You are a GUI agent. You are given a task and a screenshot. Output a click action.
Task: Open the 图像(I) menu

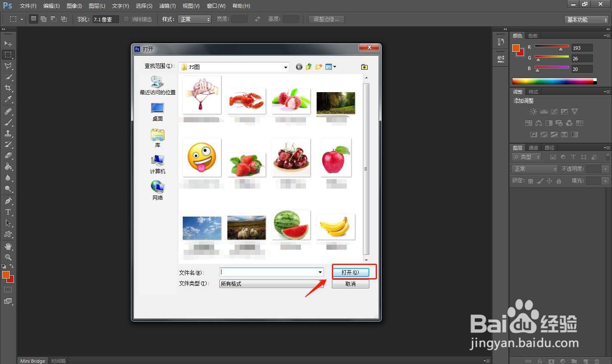click(74, 6)
